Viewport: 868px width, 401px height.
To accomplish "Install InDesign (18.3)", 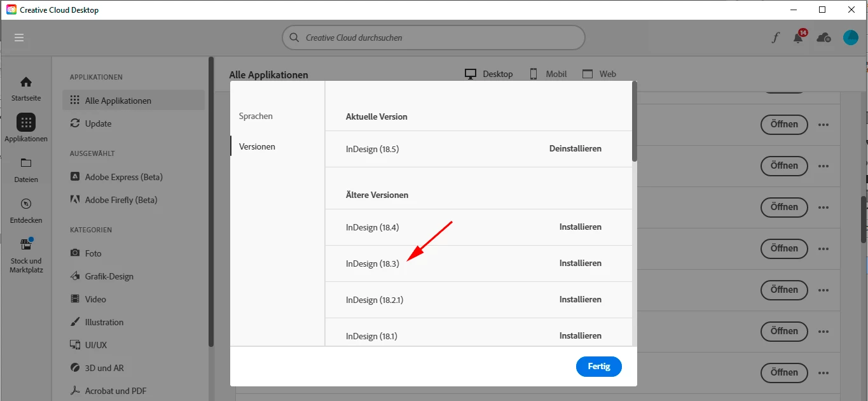I will [581, 263].
